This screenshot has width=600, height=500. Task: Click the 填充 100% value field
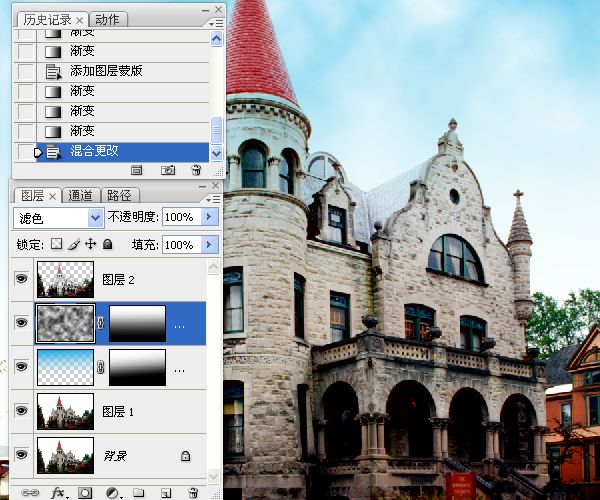(182, 244)
